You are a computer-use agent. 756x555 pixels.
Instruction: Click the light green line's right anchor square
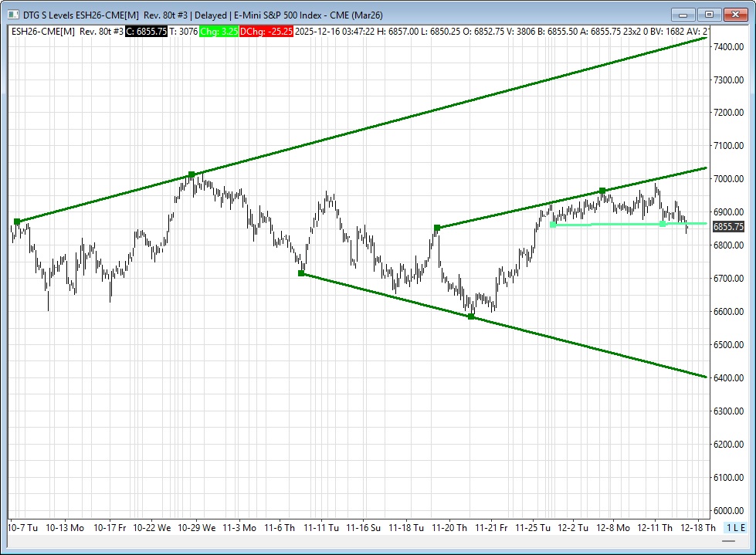[663, 224]
